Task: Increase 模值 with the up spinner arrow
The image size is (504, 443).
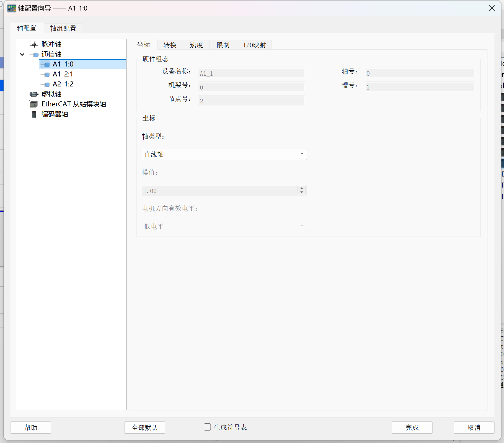Action: click(x=302, y=188)
